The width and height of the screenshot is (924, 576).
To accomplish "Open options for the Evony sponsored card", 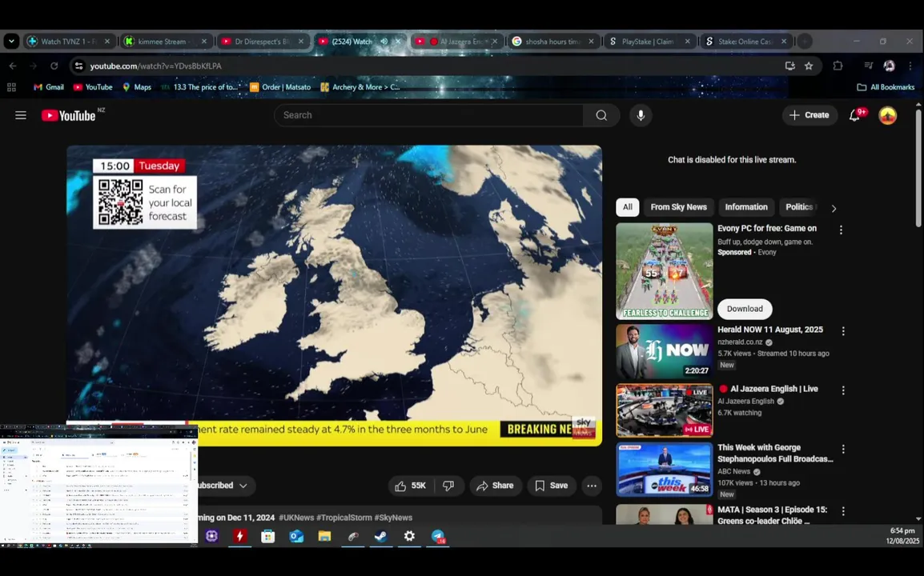I will (841, 230).
